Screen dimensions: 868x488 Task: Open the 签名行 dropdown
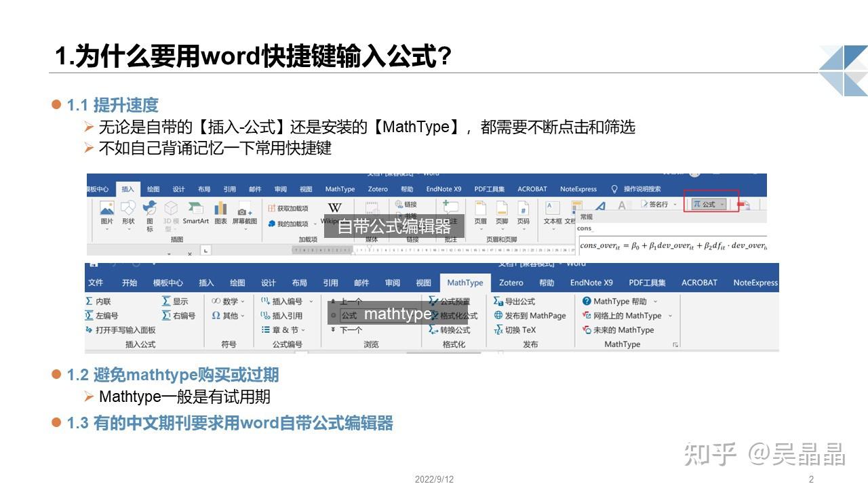click(675, 204)
